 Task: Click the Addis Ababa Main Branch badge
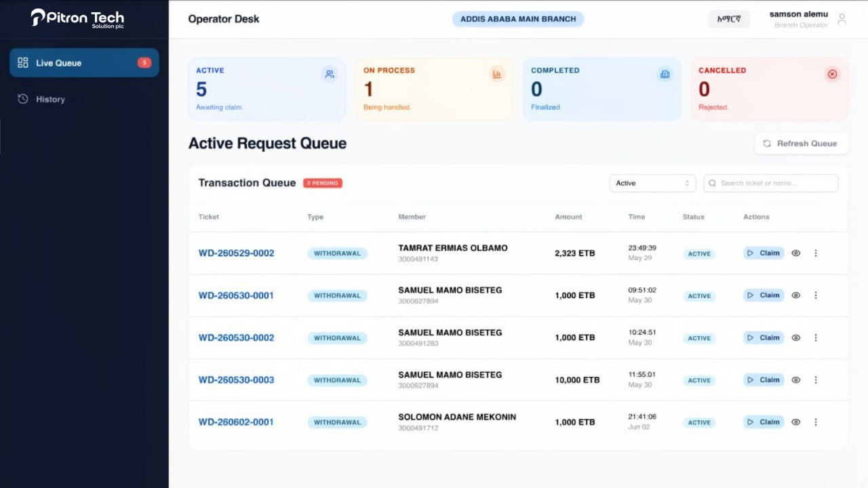pyautogui.click(x=518, y=19)
